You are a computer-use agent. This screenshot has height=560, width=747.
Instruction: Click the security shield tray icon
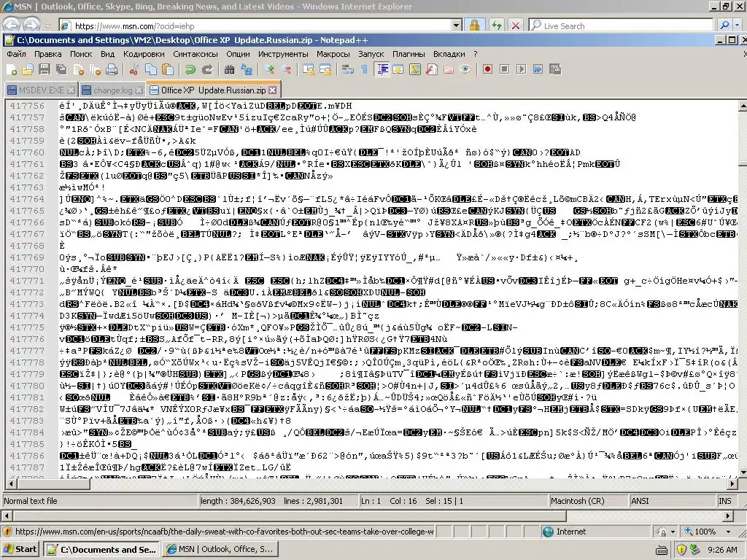tap(682, 550)
